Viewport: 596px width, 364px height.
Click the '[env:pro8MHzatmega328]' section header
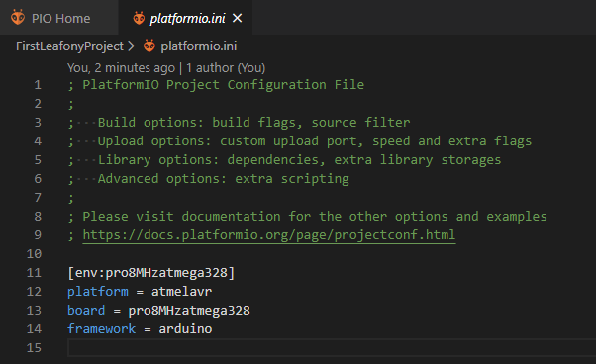pyautogui.click(x=151, y=273)
